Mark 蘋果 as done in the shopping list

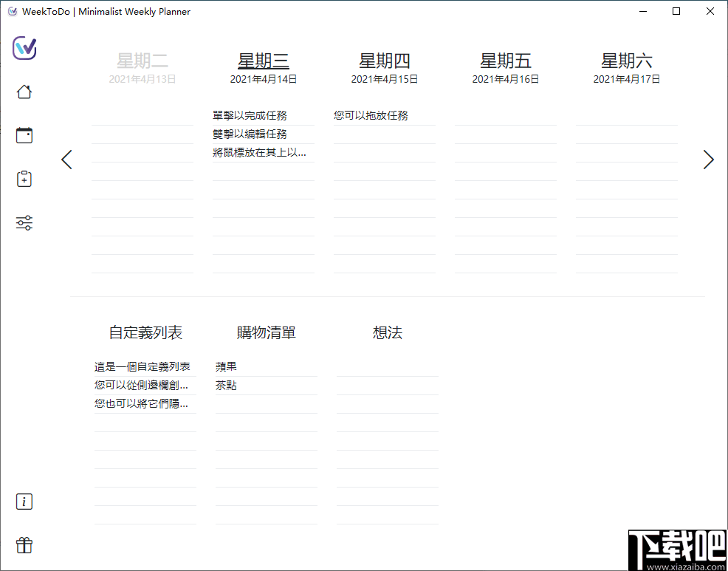tap(225, 366)
